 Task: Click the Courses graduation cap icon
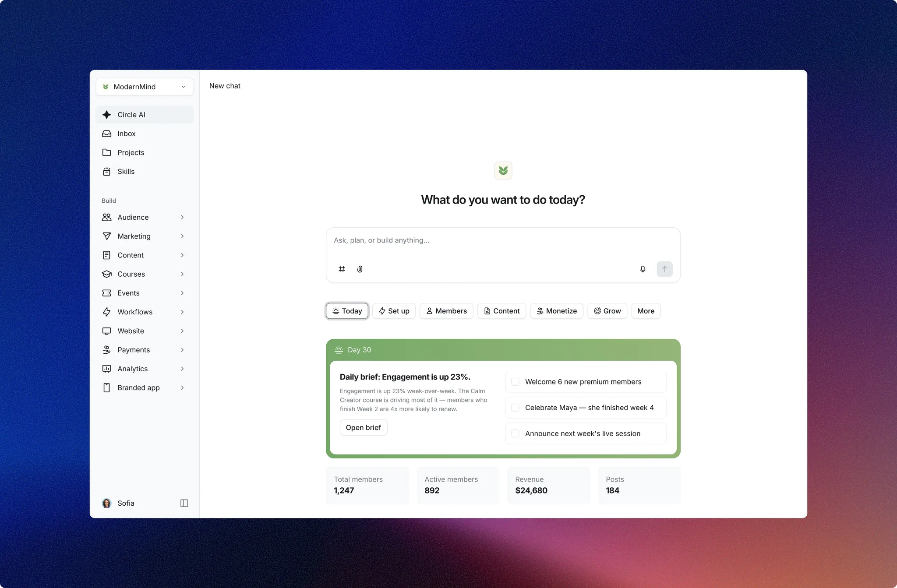[x=106, y=274]
